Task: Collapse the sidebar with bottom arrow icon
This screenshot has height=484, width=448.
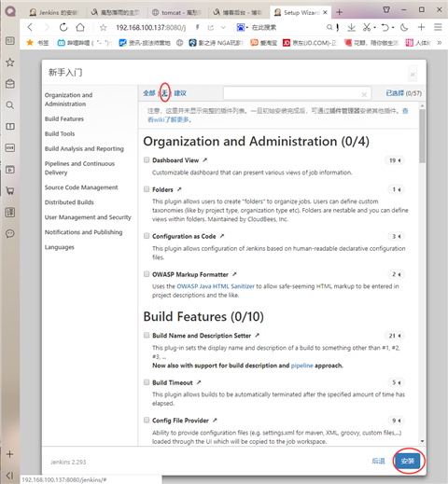Action: click(x=10, y=476)
